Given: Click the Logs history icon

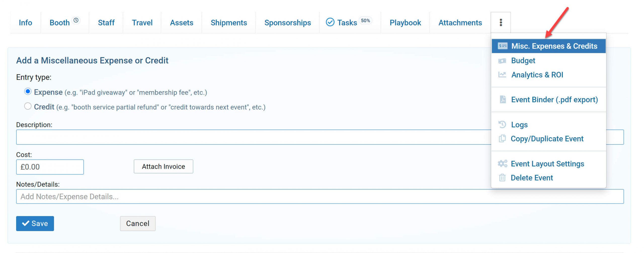Looking at the screenshot, I should (x=502, y=125).
